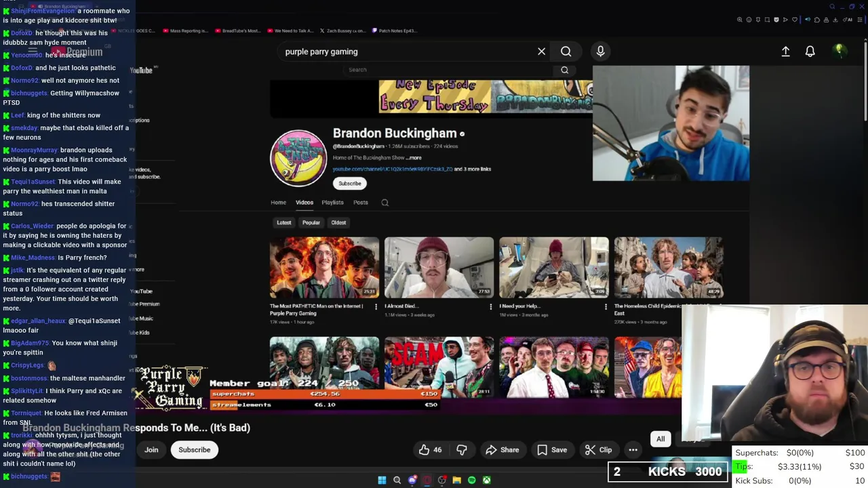Sort videos by Popular chip
Screen dimensions: 868x488
311,222
